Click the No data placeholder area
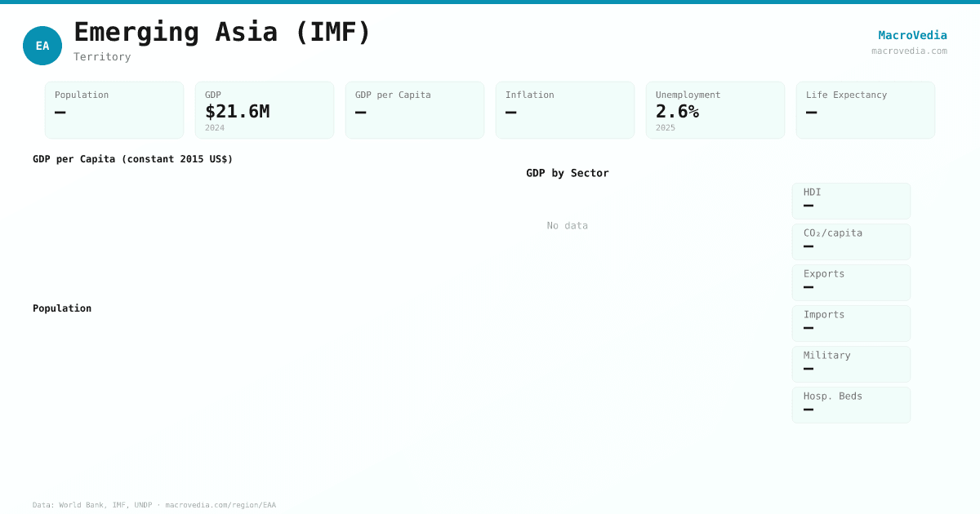The image size is (980, 514). point(567,225)
